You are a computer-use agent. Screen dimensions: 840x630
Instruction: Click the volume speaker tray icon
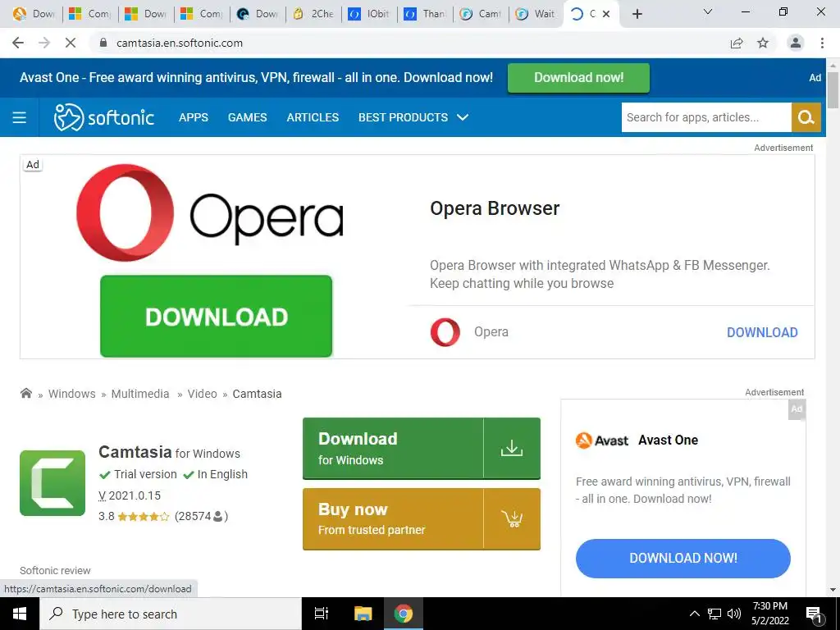click(734, 614)
